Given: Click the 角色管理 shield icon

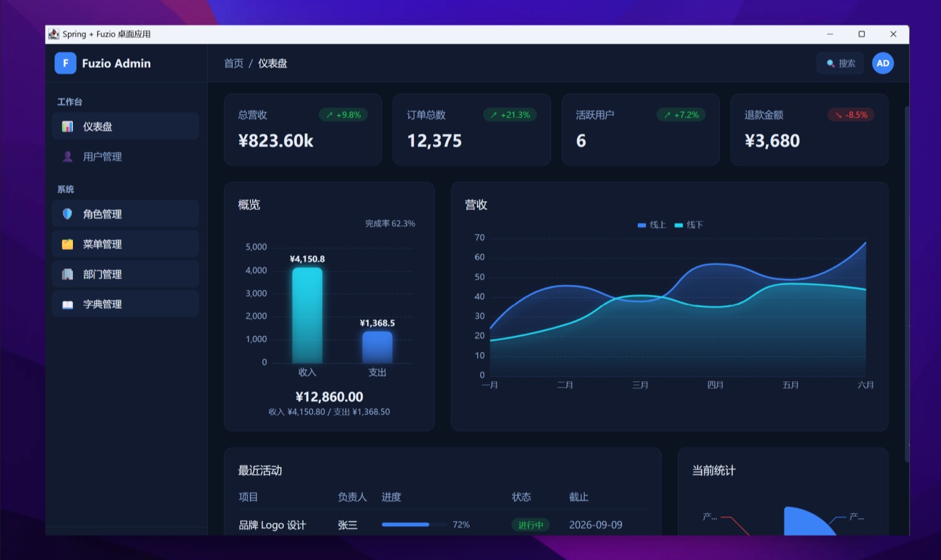Looking at the screenshot, I should [x=67, y=214].
